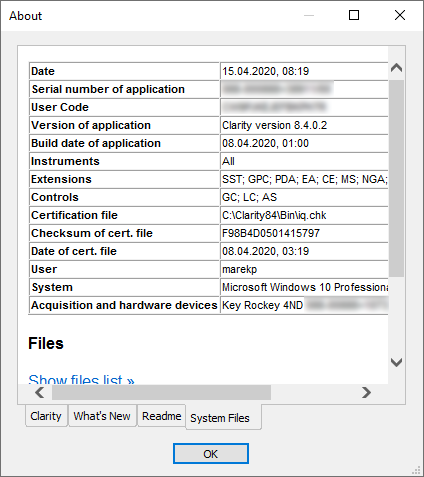Click the User Code label
424x477 pixels.
coord(60,107)
